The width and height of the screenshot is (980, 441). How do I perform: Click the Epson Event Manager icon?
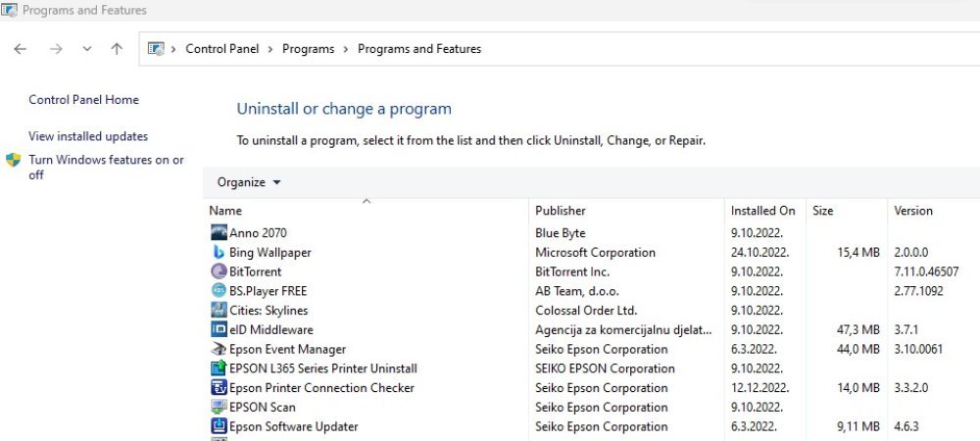pos(219,349)
